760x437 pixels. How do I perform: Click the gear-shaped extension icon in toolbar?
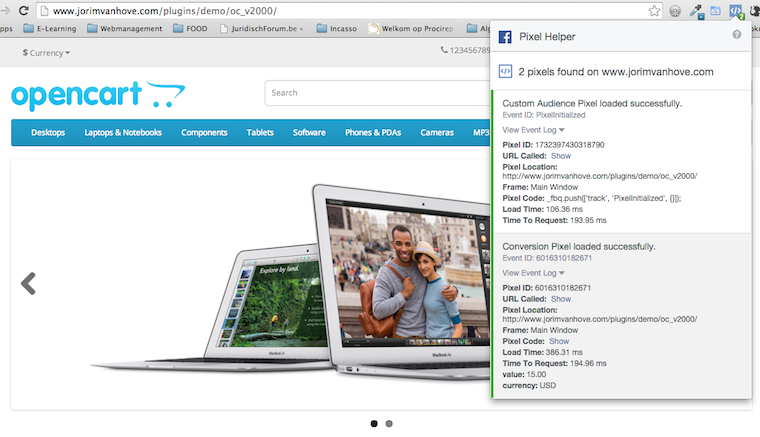coord(675,11)
